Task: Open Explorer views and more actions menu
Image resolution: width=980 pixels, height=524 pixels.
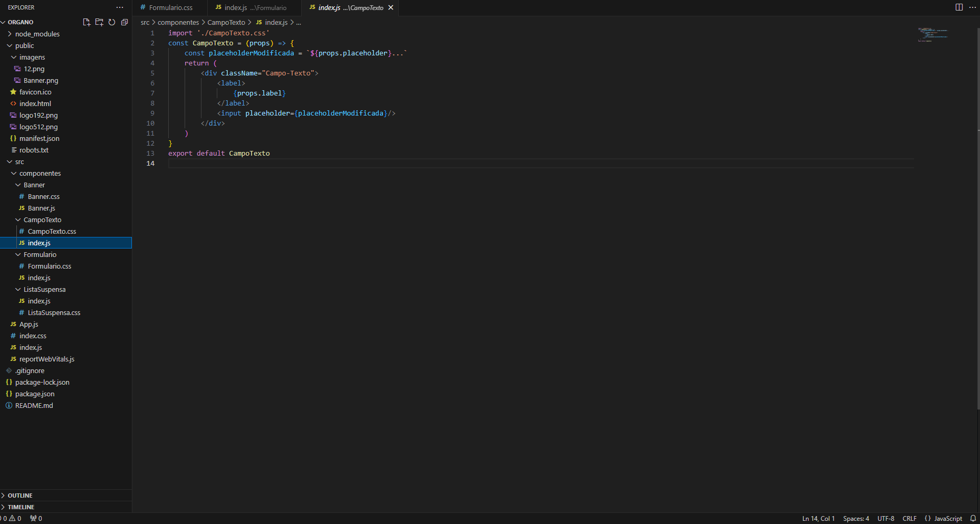Action: [120, 7]
